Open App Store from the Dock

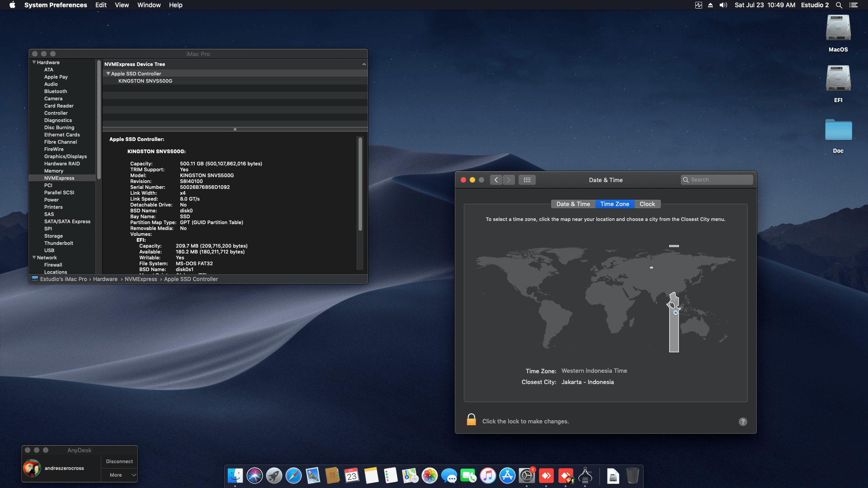point(507,475)
